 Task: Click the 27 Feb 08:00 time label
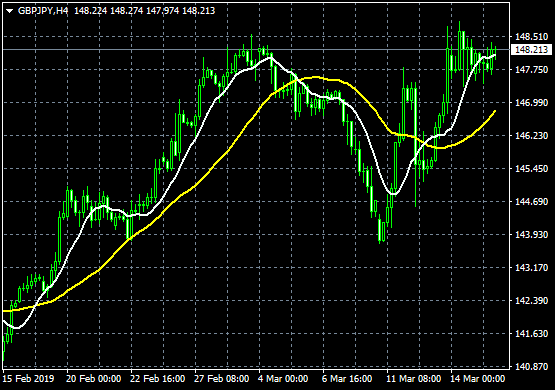[x=222, y=379]
